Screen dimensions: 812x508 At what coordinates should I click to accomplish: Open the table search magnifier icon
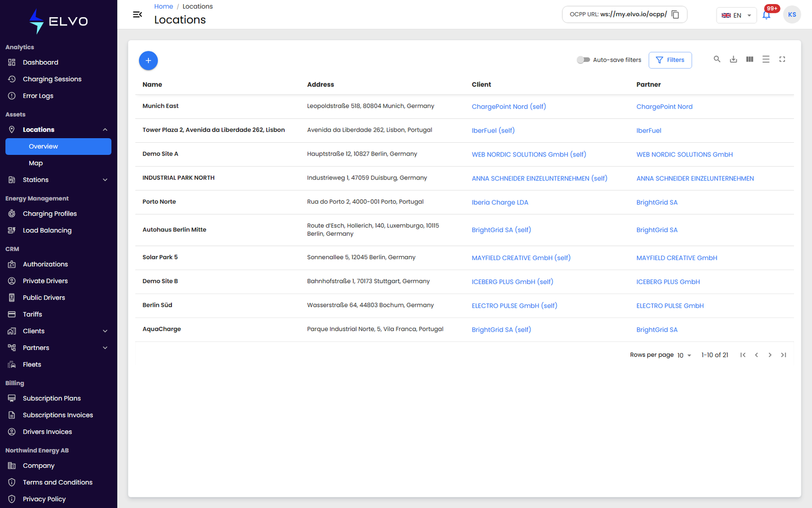coord(717,59)
